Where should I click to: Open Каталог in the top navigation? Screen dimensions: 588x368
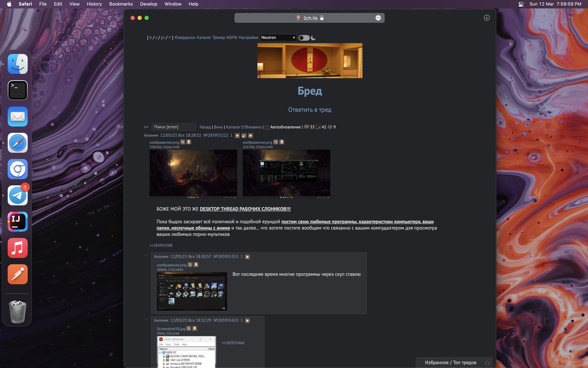pos(204,38)
